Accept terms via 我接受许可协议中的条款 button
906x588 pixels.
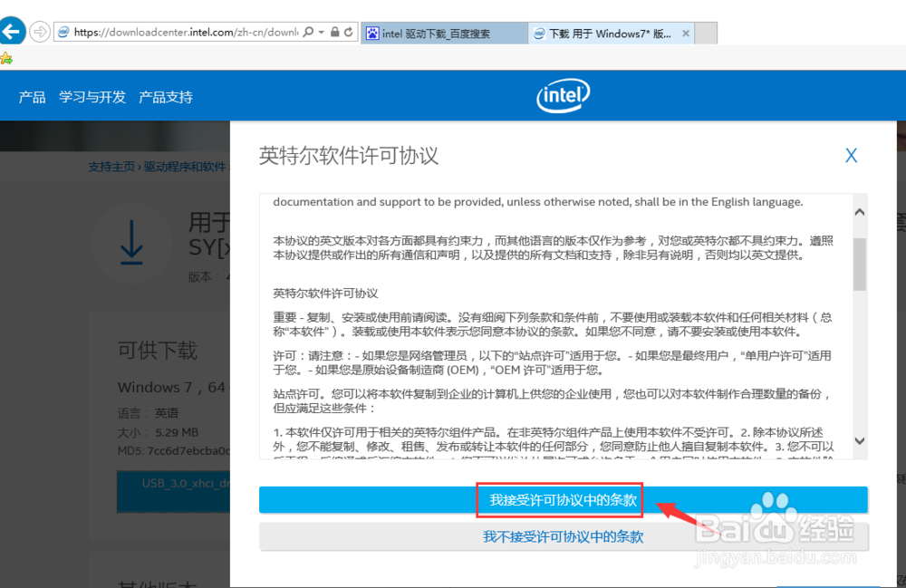(x=564, y=499)
